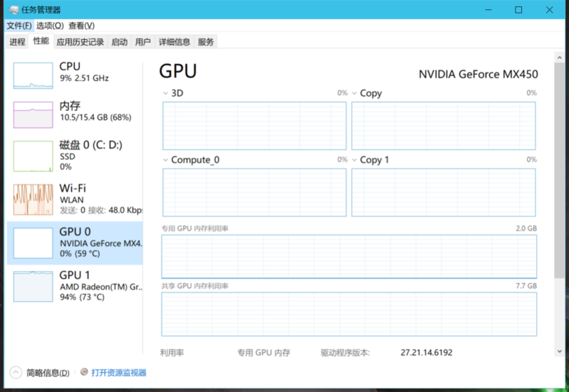569x392 pixels.
Task: Click the 打开资源监视器 link
Action: coord(118,373)
